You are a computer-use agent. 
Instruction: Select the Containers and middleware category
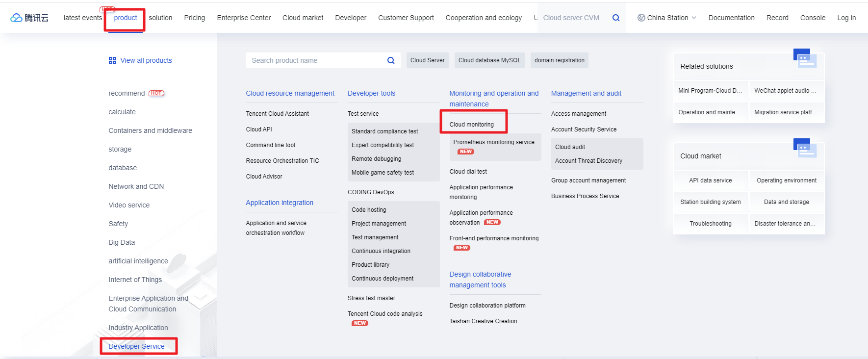[x=150, y=130]
